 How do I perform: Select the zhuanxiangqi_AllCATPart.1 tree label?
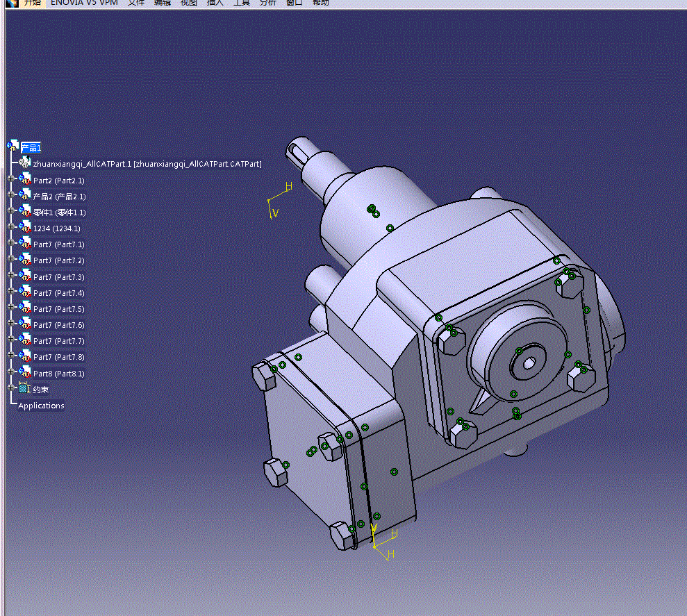coord(147,164)
